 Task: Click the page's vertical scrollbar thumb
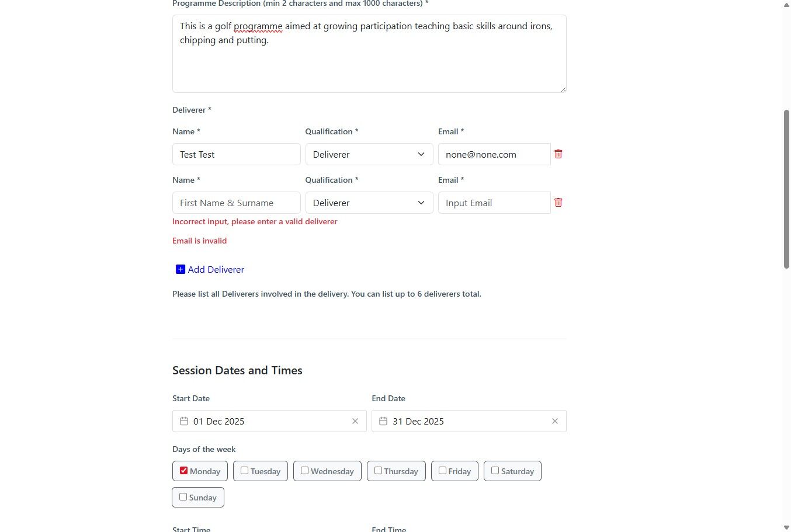click(x=786, y=188)
